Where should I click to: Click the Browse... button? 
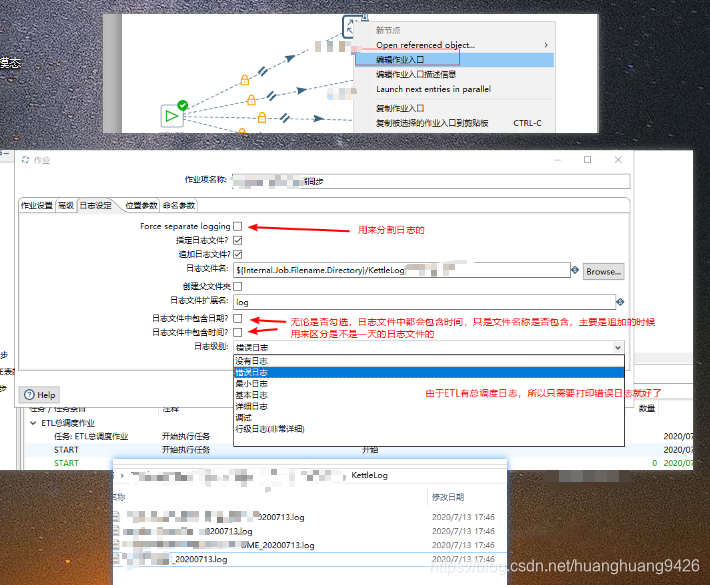[x=603, y=272]
